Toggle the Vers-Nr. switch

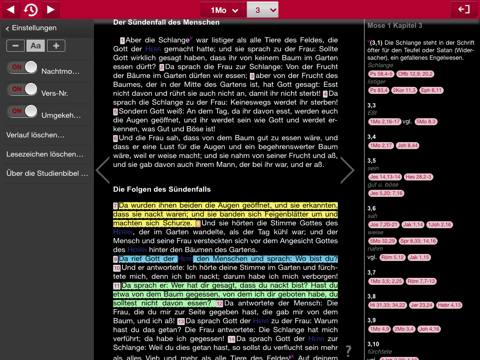(x=22, y=89)
